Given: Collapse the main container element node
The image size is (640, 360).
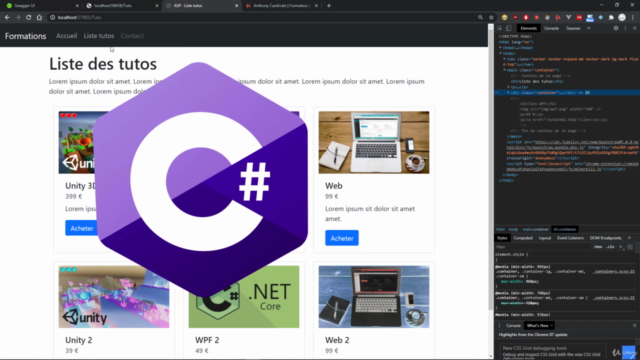Looking at the screenshot, I should point(504,70).
